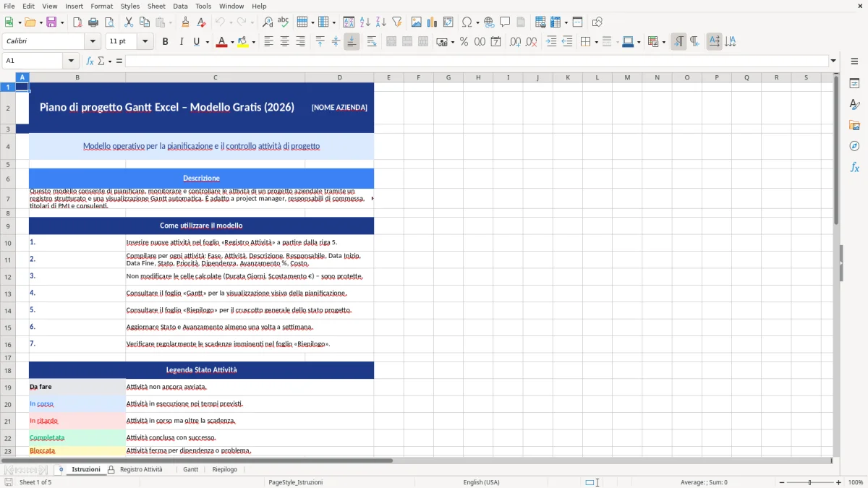Click the Copy icon

point(145,22)
